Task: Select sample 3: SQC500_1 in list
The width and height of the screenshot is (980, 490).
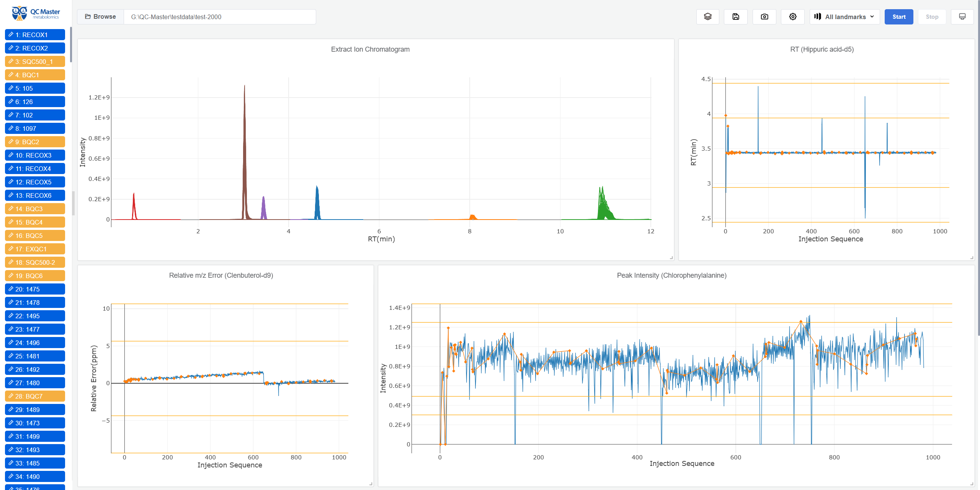Action: 35,62
